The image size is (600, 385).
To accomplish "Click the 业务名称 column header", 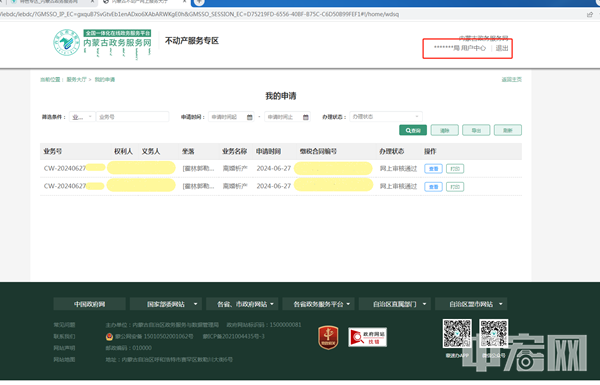I will 235,152.
